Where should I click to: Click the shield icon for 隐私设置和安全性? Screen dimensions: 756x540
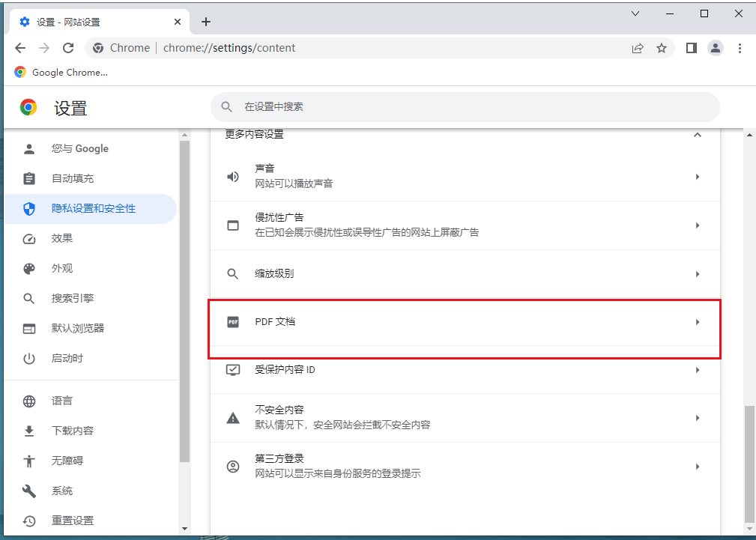tap(29, 208)
